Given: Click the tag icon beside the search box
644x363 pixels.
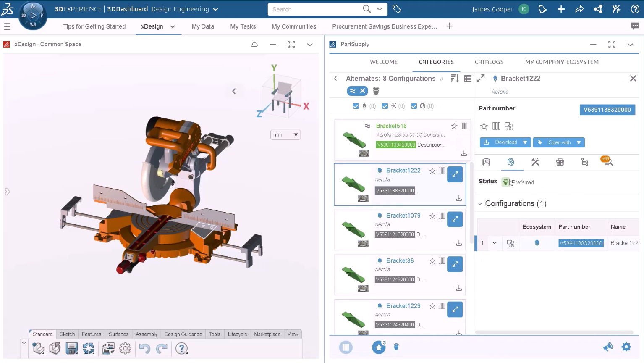Looking at the screenshot, I should point(397,9).
